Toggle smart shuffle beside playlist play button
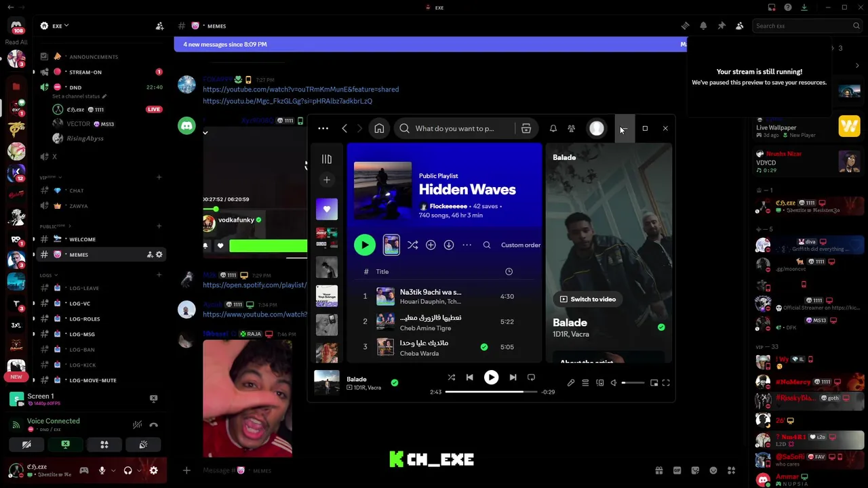The width and height of the screenshot is (868, 488). click(412, 245)
